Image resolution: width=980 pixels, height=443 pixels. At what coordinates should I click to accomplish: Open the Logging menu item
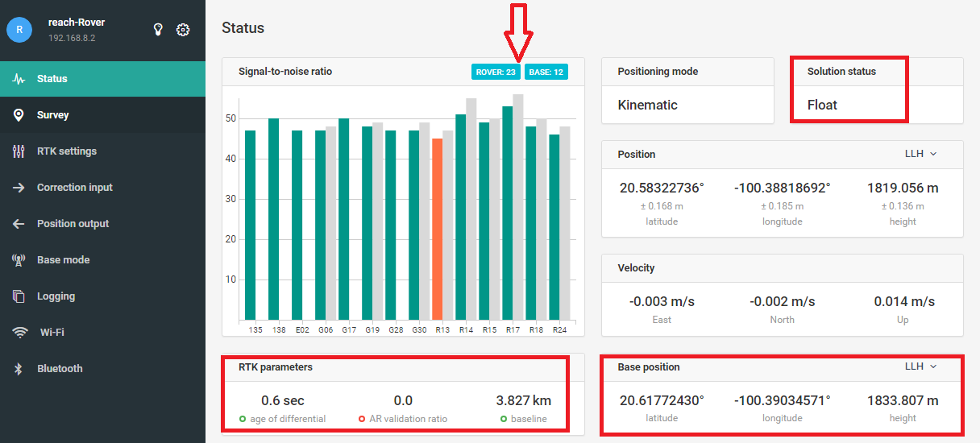(56, 296)
